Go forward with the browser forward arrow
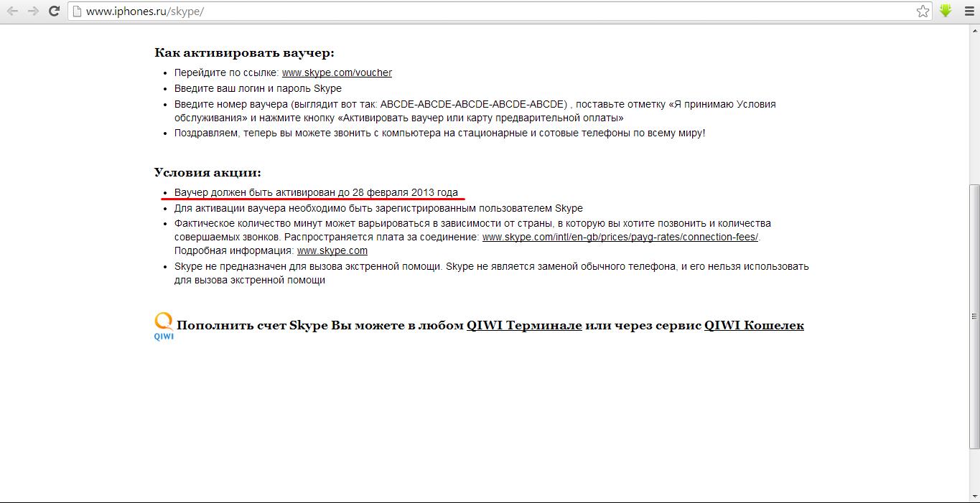 click(32, 11)
